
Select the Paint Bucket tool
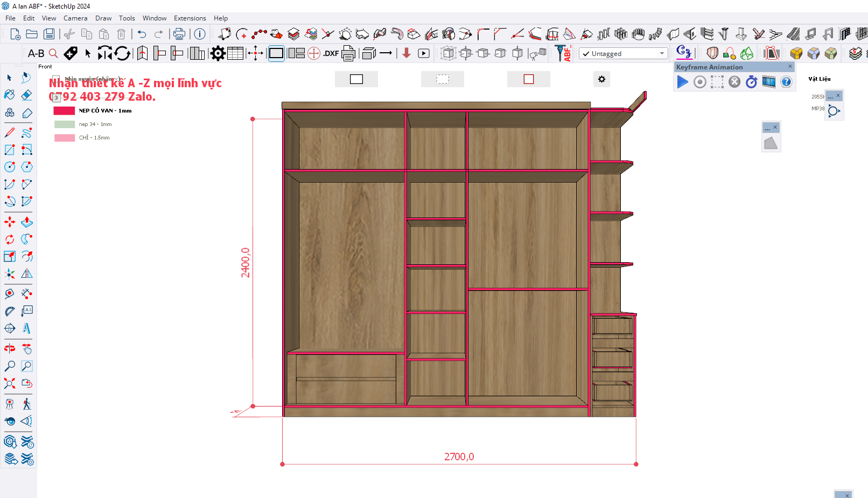click(x=10, y=95)
